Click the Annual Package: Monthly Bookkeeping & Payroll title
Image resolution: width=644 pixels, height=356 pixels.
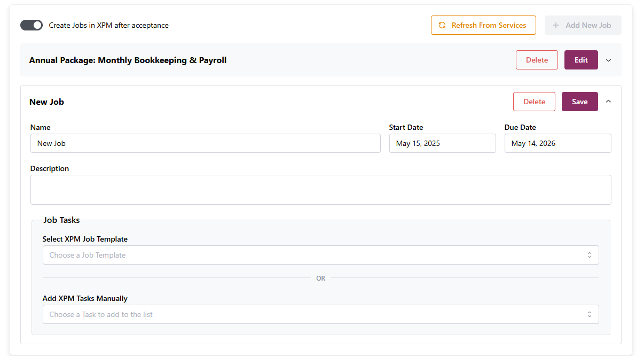pos(128,60)
